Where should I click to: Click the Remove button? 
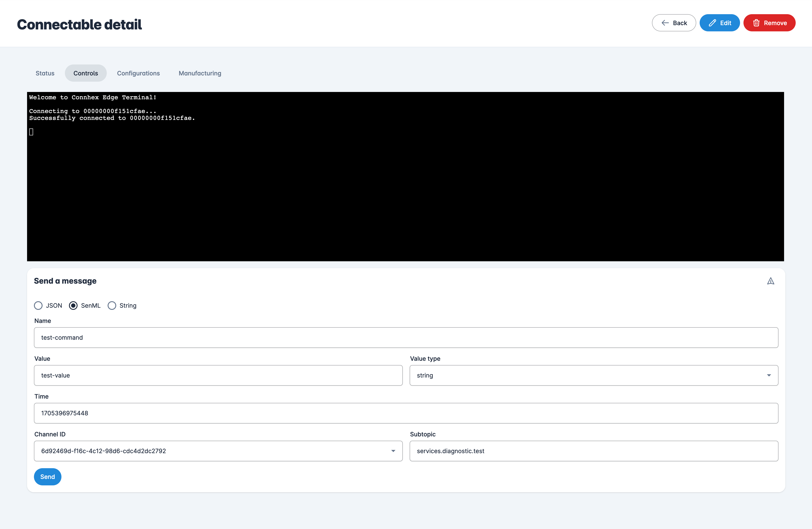(x=769, y=23)
